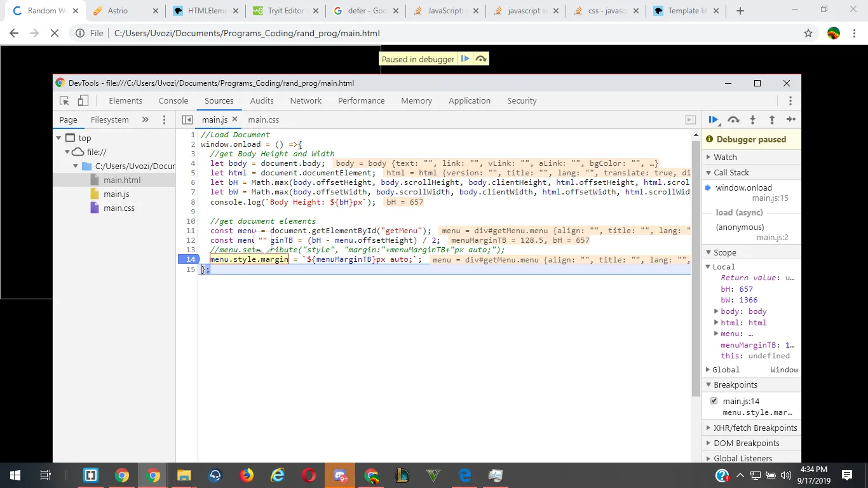Image resolution: width=868 pixels, height=488 pixels.
Task: Click line number 12 in the gutter
Action: coord(191,240)
